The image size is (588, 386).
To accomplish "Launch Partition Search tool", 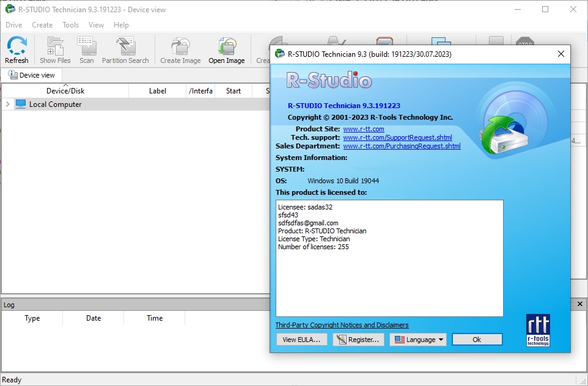I will [x=125, y=50].
